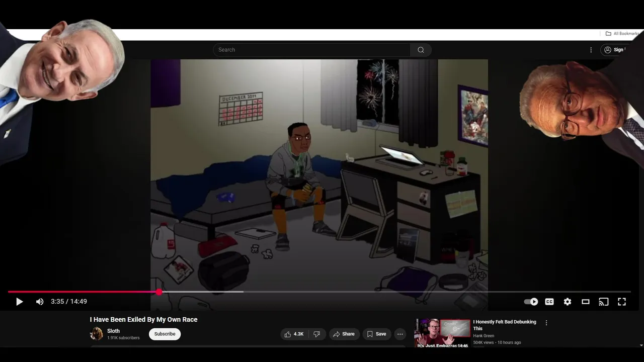Click the Hank Green channel name
Screen dimensions: 644x362
coord(484,336)
